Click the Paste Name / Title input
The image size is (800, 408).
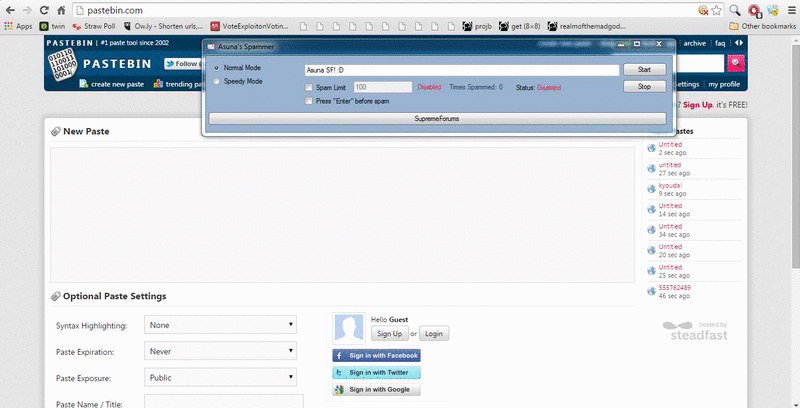pos(223,401)
